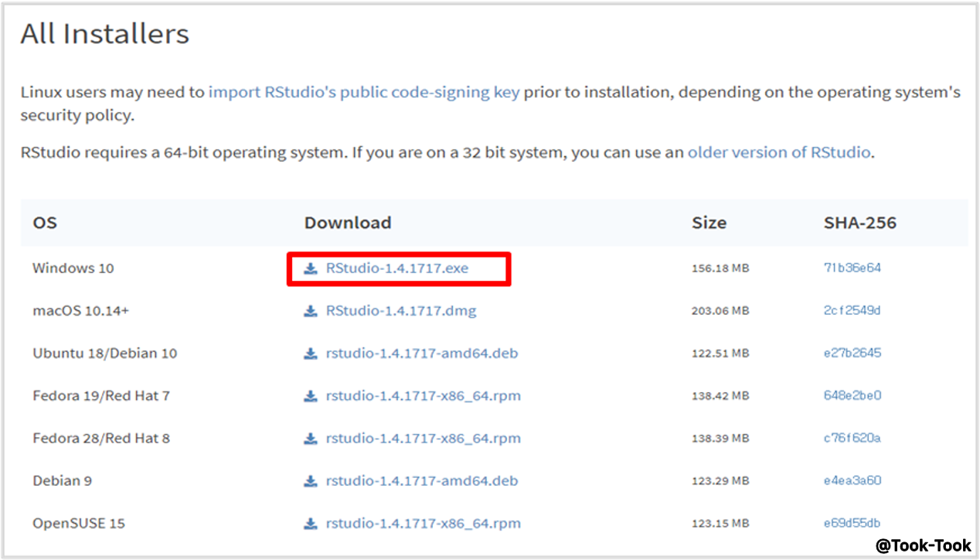The height and width of the screenshot is (560, 980).
Task: Open the 'older version of RStudio' link
Action: click(x=779, y=152)
